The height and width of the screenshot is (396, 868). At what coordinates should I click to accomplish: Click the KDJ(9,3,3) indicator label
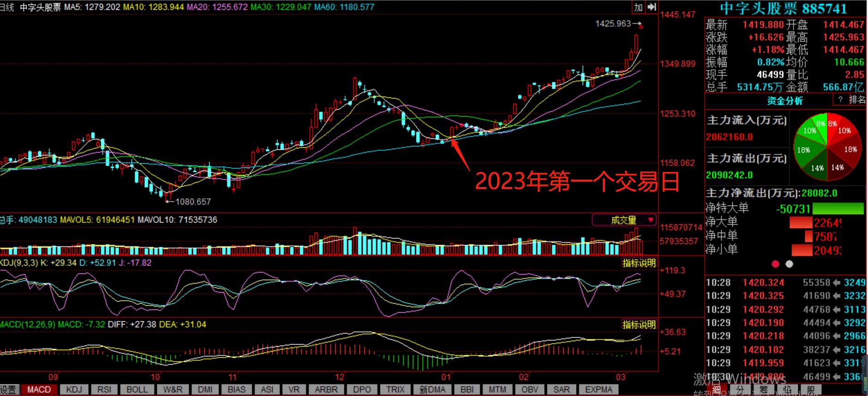(x=19, y=263)
